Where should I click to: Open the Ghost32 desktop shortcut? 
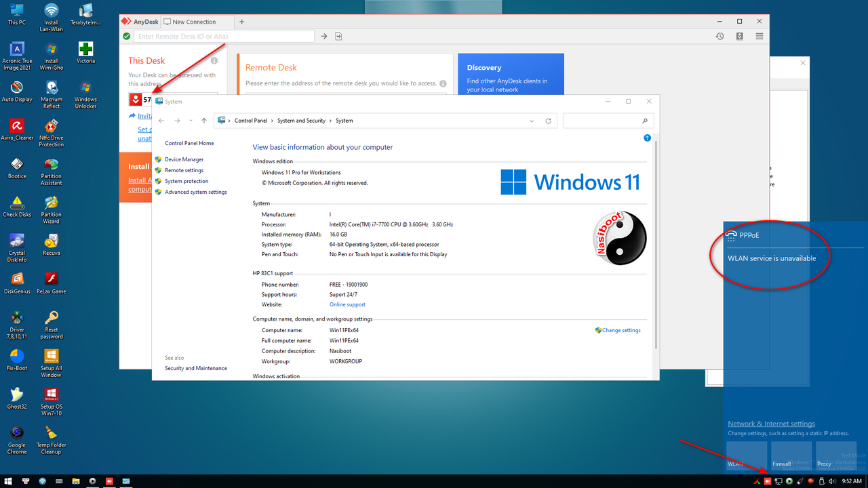[x=17, y=399]
